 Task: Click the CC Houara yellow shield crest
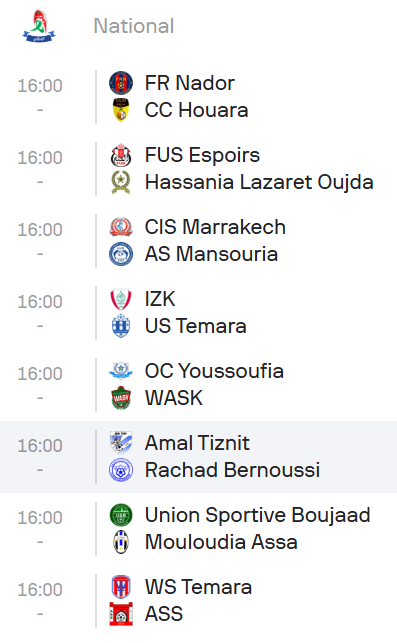pos(121,110)
